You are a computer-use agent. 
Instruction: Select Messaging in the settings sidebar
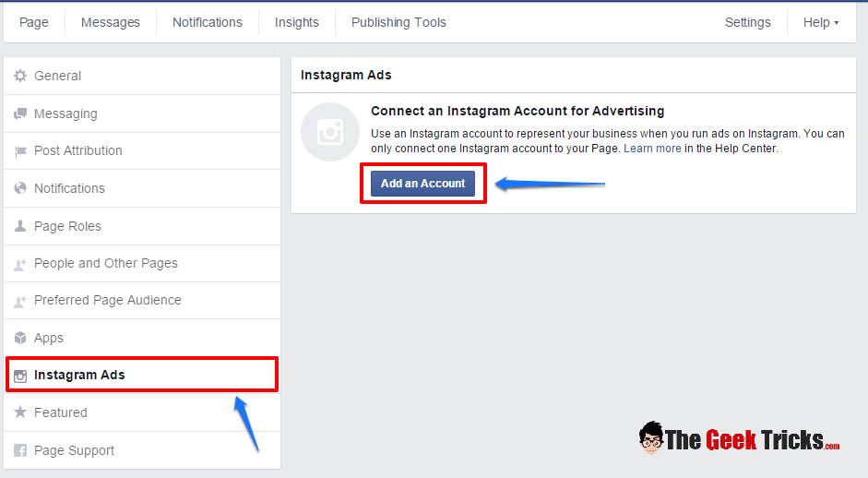click(142, 114)
